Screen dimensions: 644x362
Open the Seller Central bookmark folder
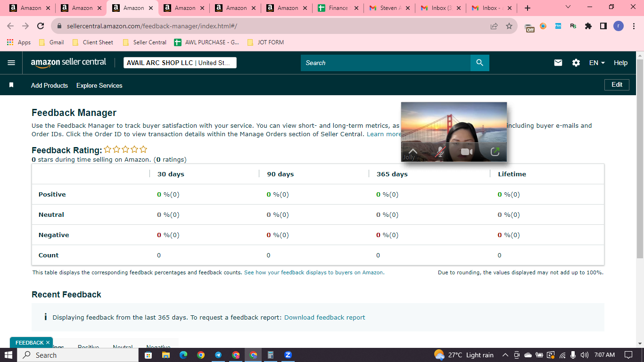click(144, 42)
